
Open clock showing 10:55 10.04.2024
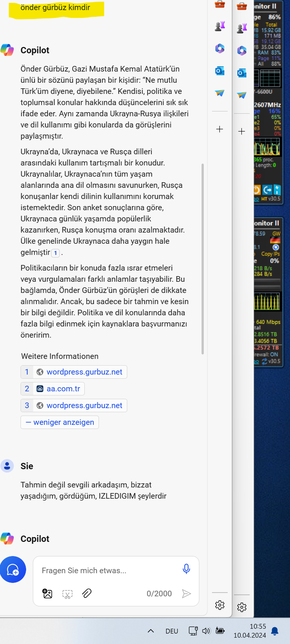coord(250,631)
